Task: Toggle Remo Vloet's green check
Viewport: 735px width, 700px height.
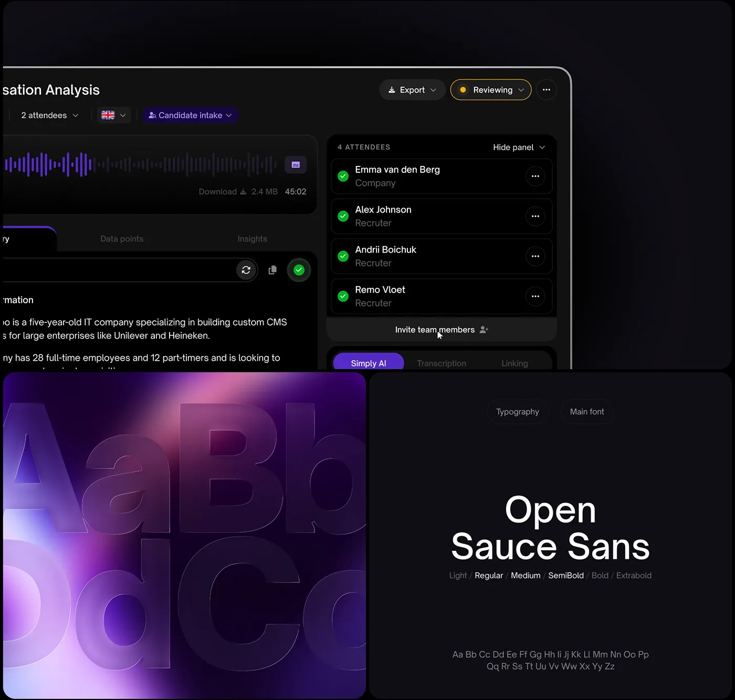Action: tap(343, 296)
